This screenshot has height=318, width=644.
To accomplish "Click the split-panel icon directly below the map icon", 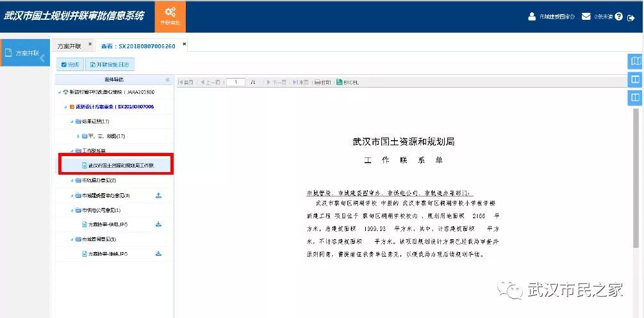I will pos(636,79).
